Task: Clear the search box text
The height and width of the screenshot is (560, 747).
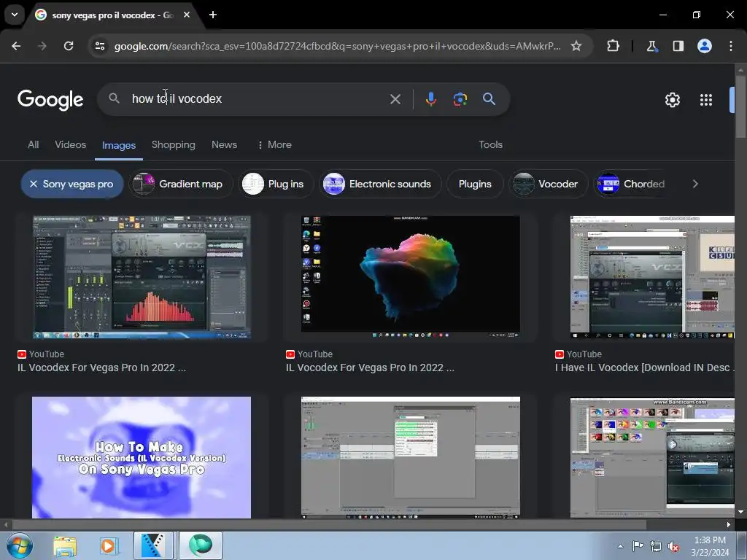Action: [395, 99]
